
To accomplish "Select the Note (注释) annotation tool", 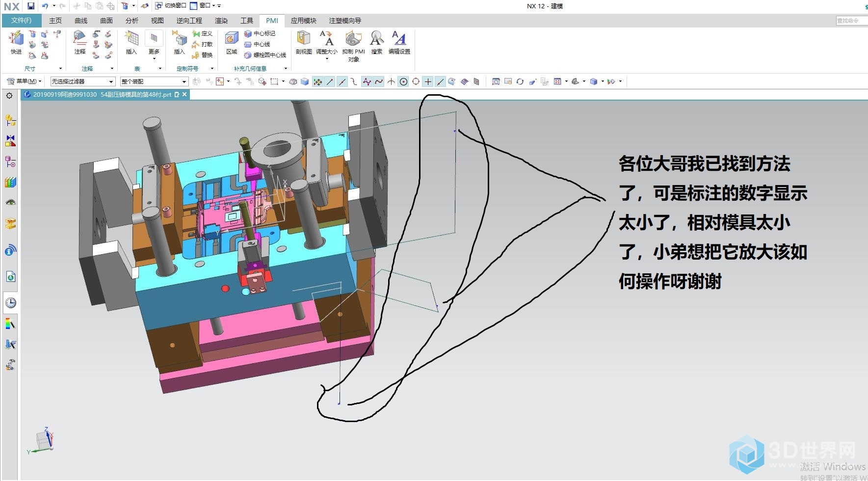I will coord(79,42).
